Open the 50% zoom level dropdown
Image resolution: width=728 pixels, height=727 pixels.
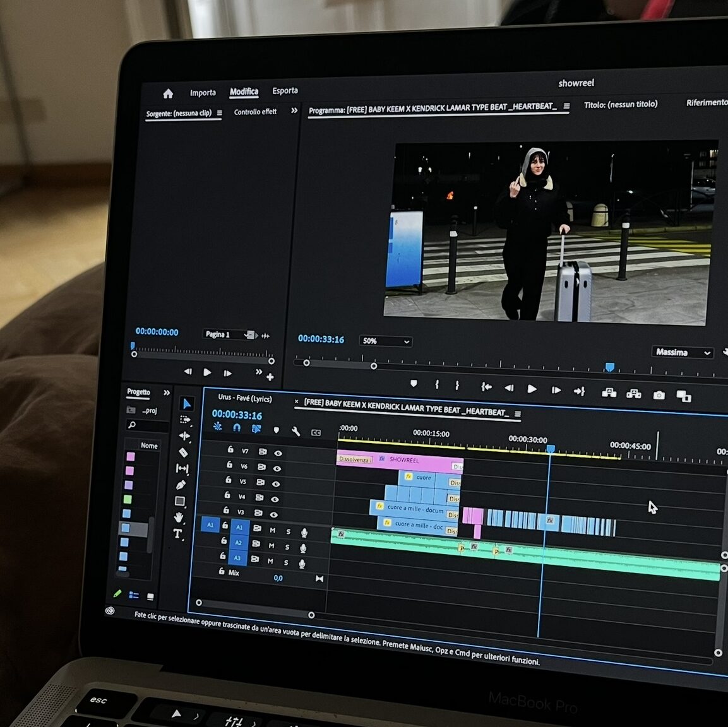[x=385, y=341]
